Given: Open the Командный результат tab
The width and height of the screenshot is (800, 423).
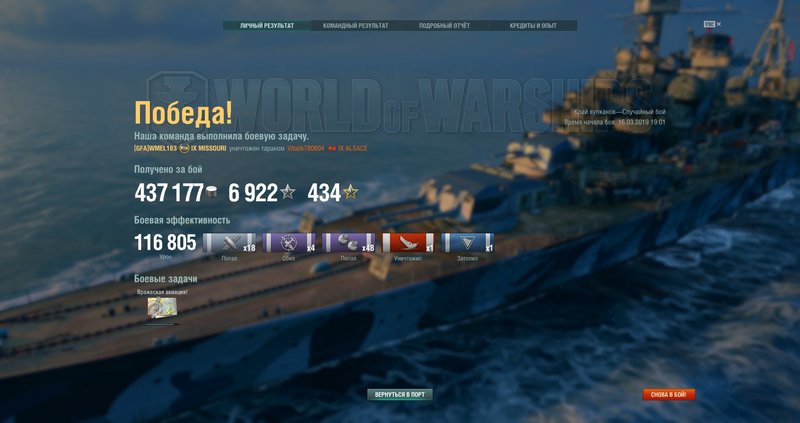Looking at the screenshot, I should click(x=356, y=26).
